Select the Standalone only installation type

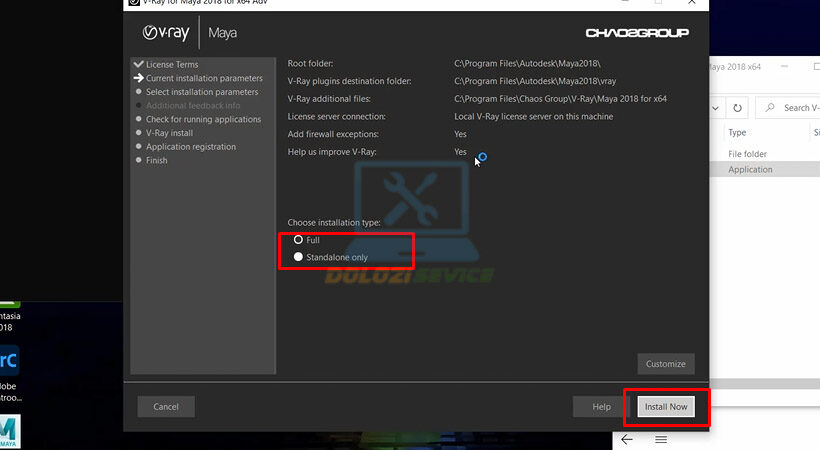tap(298, 257)
